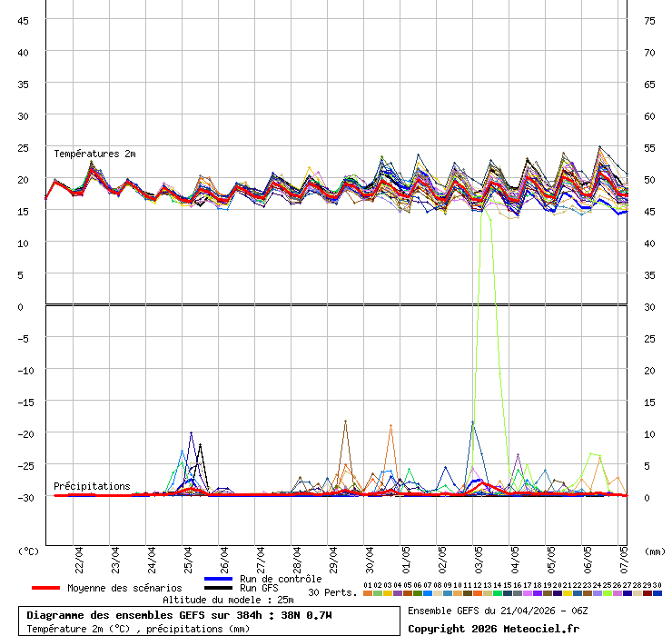Click the 03/05 date on the x-axis
The height and width of the screenshot is (636, 672).
(479, 556)
